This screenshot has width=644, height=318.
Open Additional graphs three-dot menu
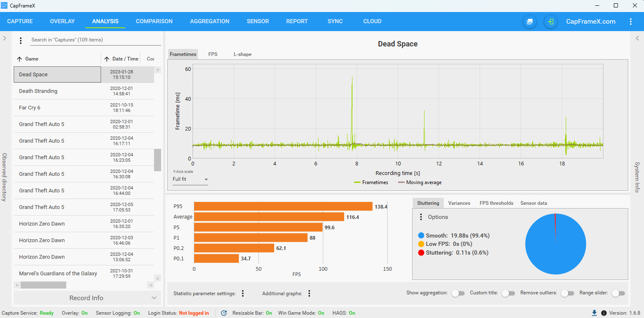309,294
